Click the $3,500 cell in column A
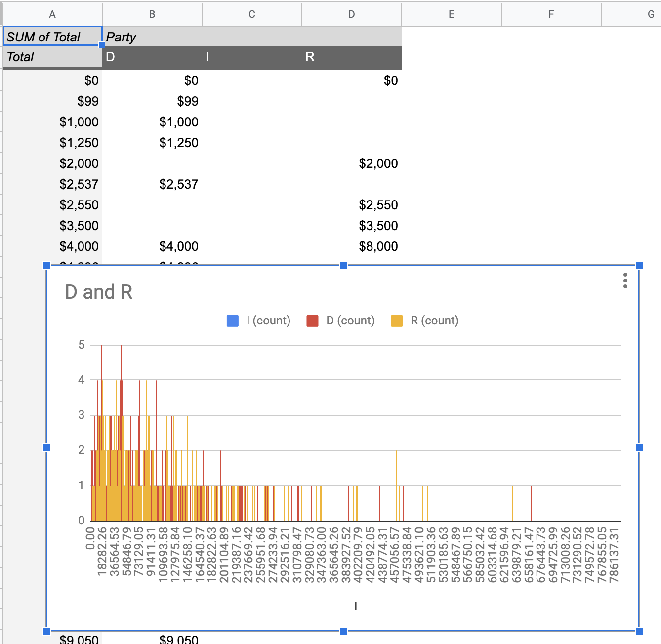Screen dimensions: 661x644 [52, 226]
